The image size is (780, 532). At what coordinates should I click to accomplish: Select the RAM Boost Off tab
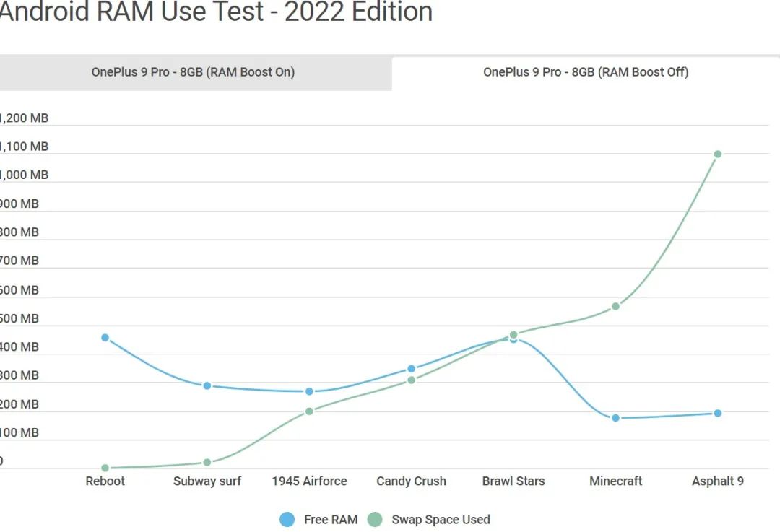[x=585, y=72]
